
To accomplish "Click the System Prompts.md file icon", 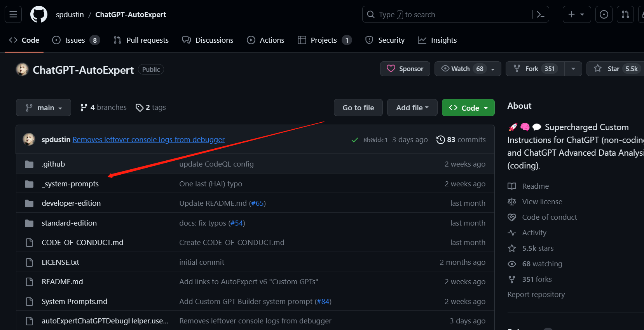I will tap(29, 302).
